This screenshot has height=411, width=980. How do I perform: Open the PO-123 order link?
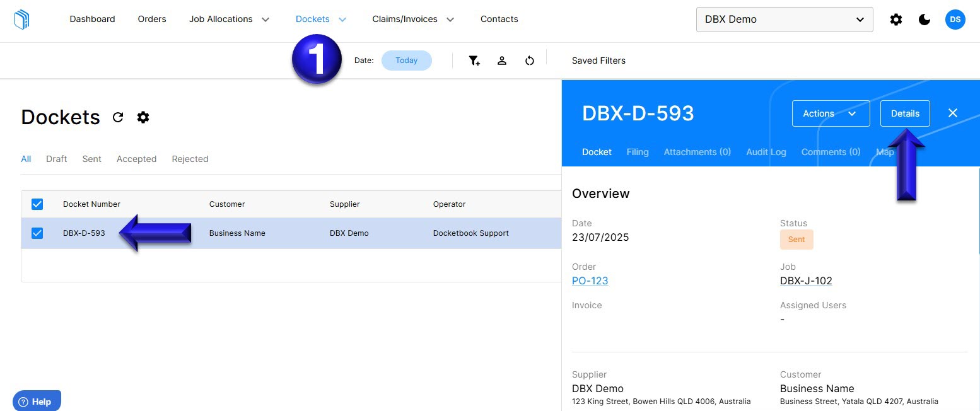(590, 281)
